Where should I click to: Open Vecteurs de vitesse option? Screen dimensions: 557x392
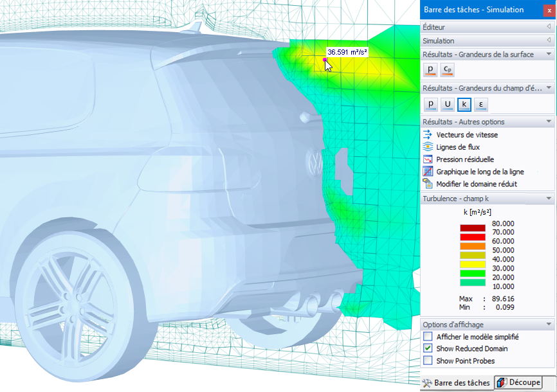coord(467,134)
